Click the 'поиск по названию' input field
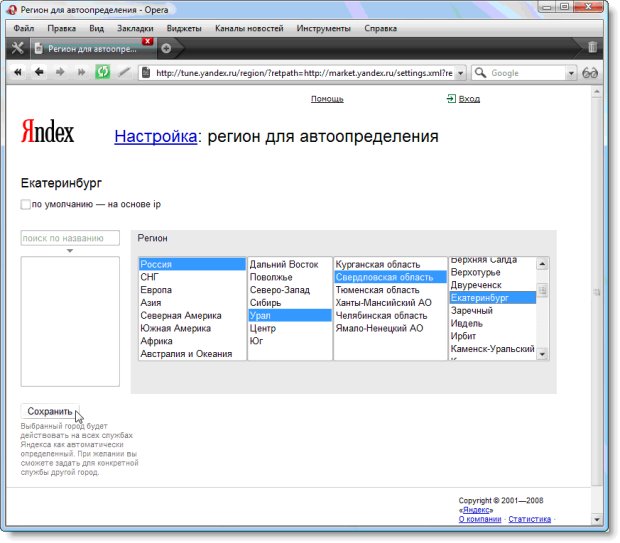 (x=70, y=238)
